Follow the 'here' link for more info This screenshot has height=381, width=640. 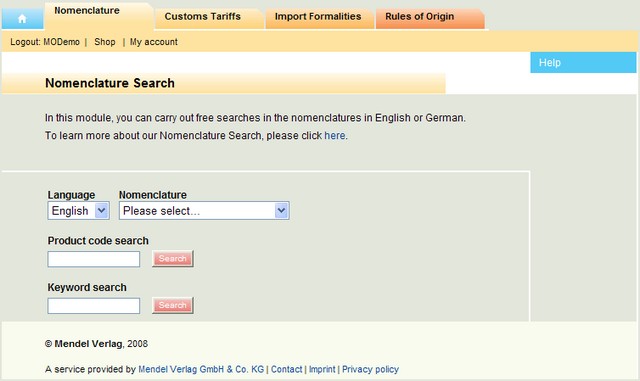coord(335,136)
